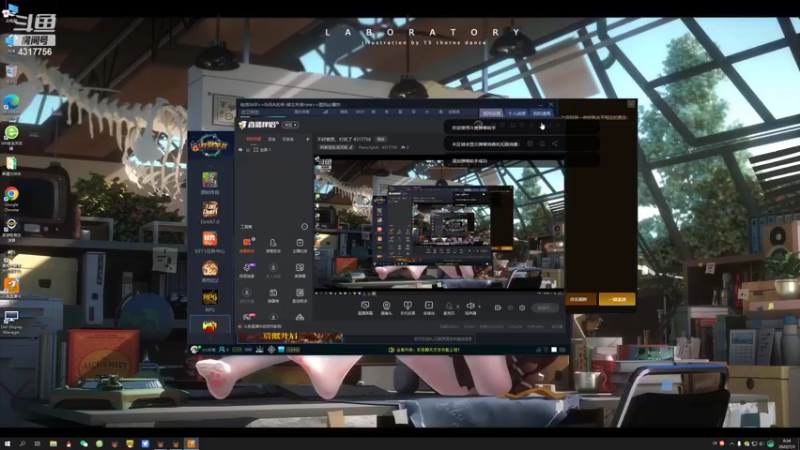The height and width of the screenshot is (450, 800).
Task: Open the 360 browser desktop icon
Action: click(11, 137)
